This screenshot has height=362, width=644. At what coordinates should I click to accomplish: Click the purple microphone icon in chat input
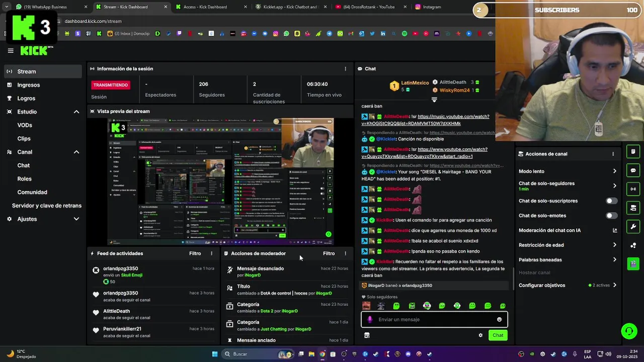tap(370, 319)
